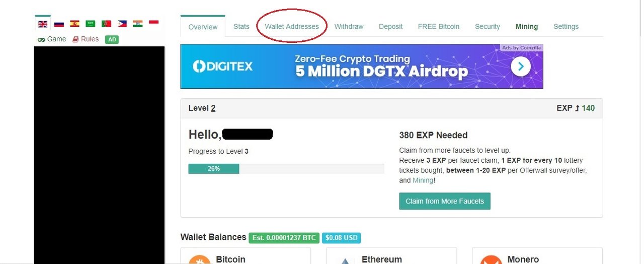Open the Wallet Addresses tab
This screenshot has height=264, width=644.
tap(292, 26)
